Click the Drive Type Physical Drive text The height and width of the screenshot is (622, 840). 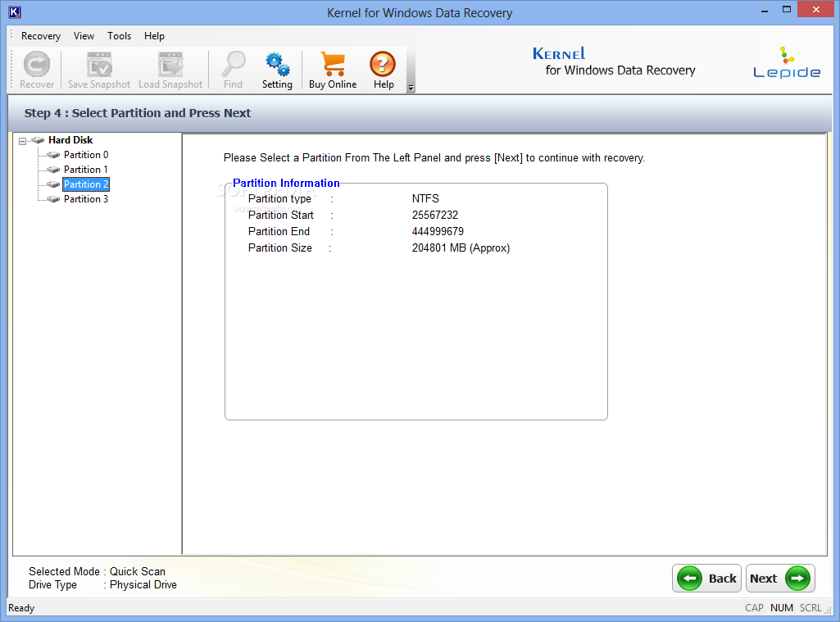pos(103,584)
